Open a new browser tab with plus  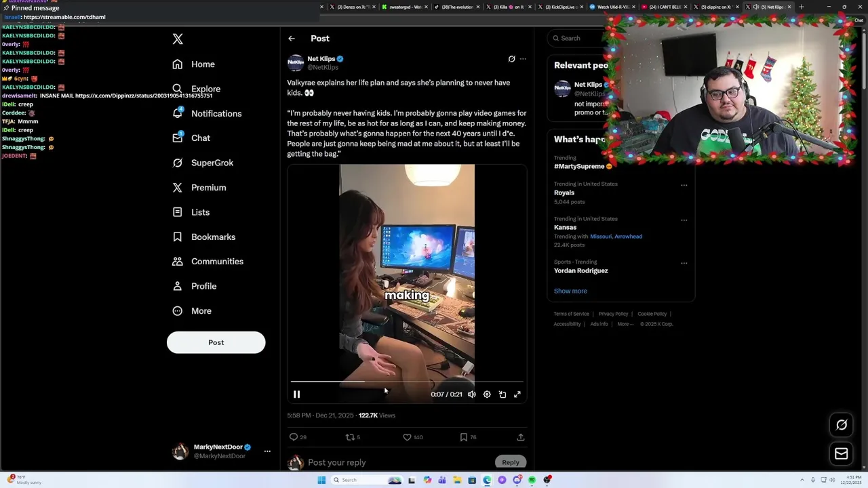tap(801, 7)
